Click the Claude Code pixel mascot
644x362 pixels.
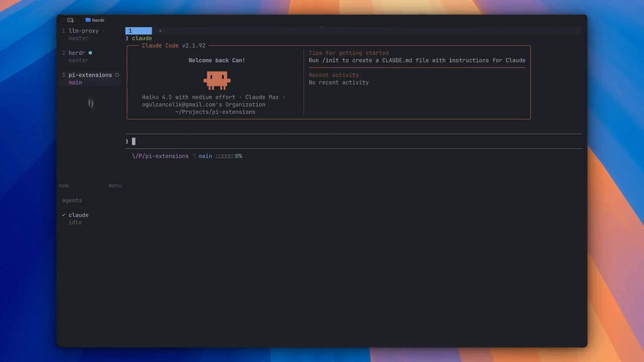[x=217, y=80]
